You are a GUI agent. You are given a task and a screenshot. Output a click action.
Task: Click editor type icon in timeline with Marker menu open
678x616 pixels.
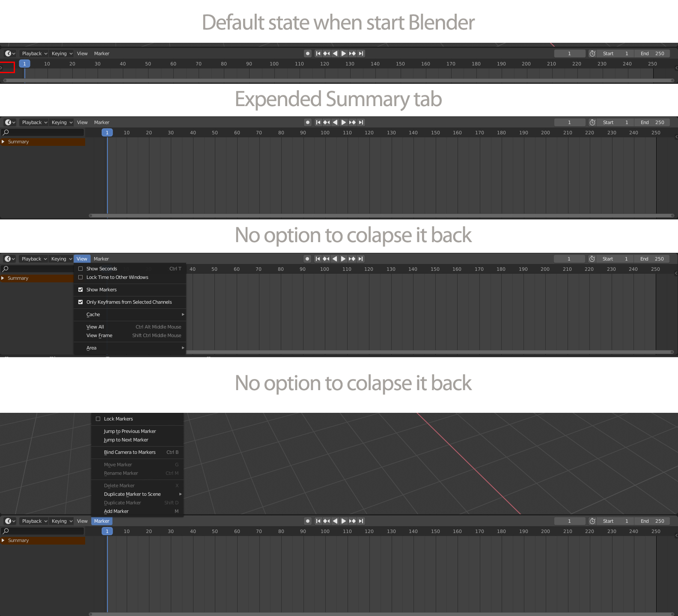[x=10, y=521]
